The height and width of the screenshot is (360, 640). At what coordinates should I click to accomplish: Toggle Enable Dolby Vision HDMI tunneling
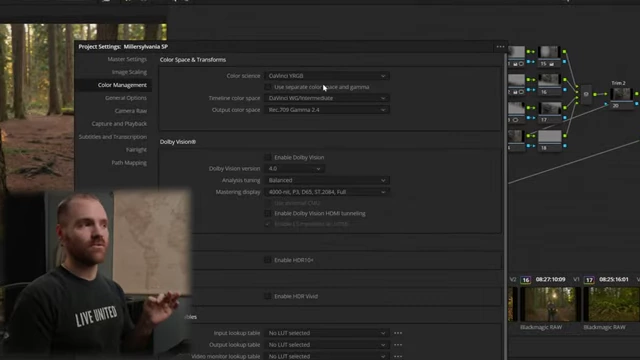(268, 213)
